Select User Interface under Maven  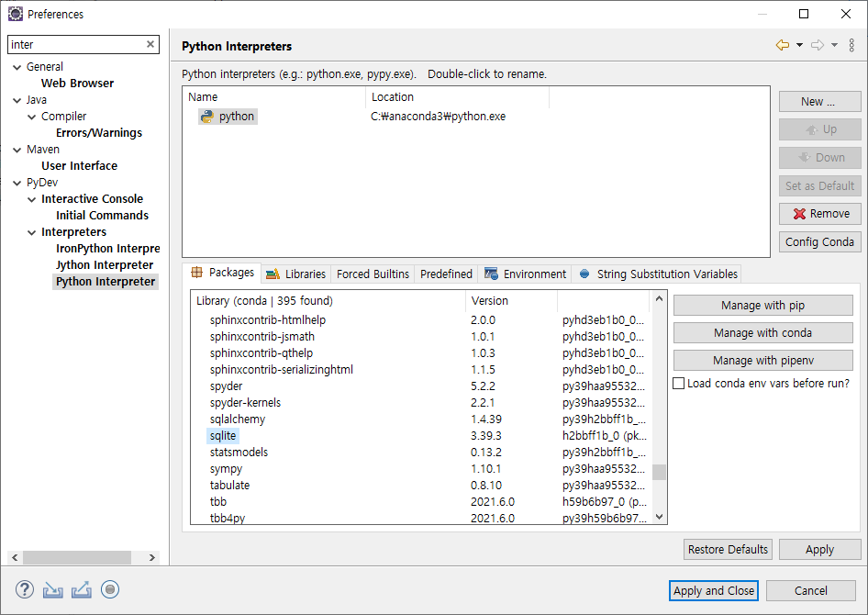[79, 165]
